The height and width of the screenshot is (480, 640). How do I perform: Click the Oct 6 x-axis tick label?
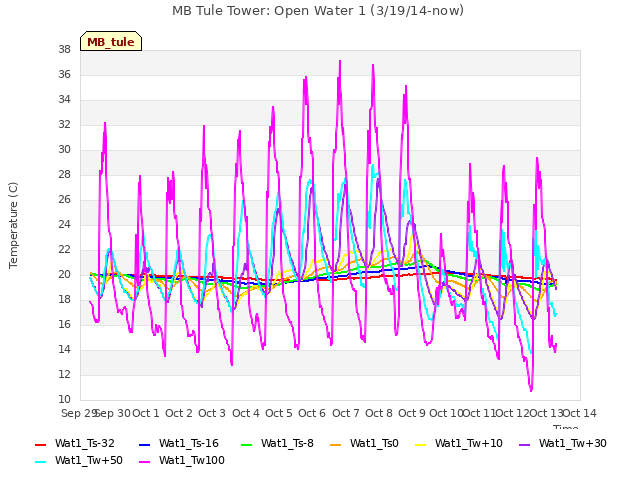coord(312,413)
